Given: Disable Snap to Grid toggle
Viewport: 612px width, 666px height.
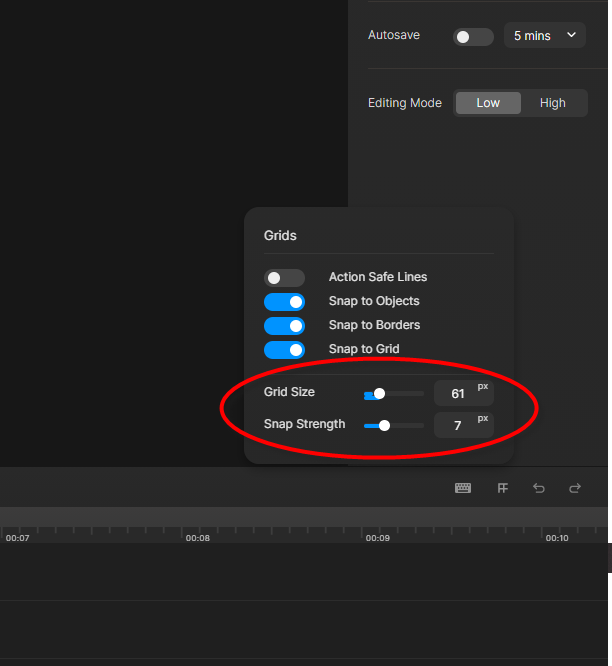Looking at the screenshot, I should [284, 350].
